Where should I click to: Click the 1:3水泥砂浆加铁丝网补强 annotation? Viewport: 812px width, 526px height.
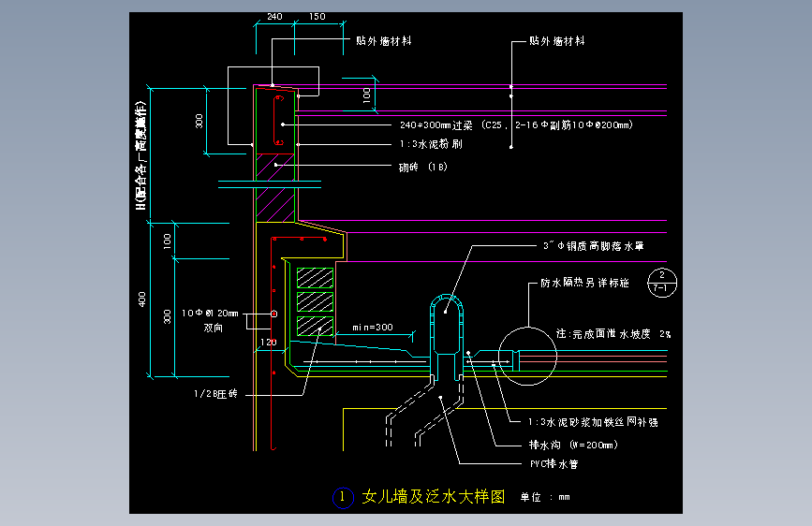593,422
